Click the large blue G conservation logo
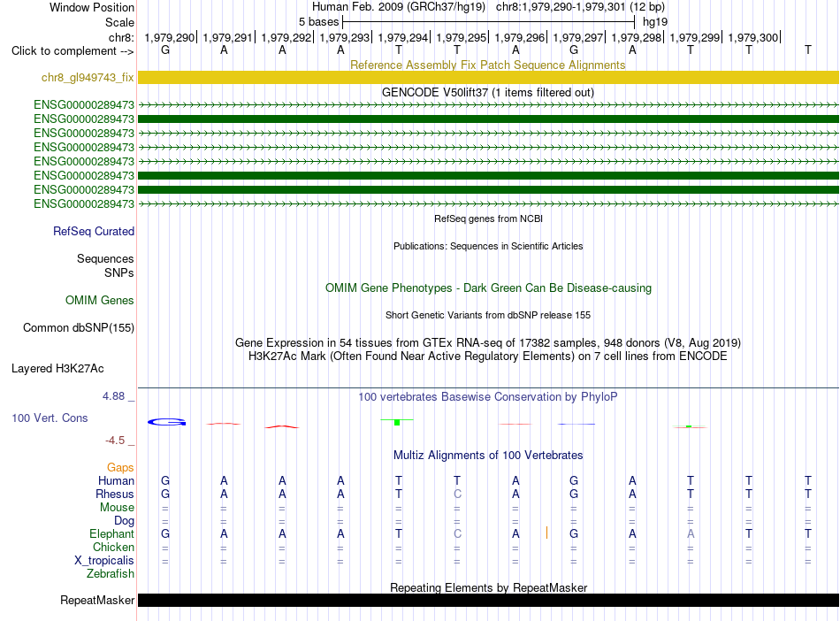 (x=166, y=422)
